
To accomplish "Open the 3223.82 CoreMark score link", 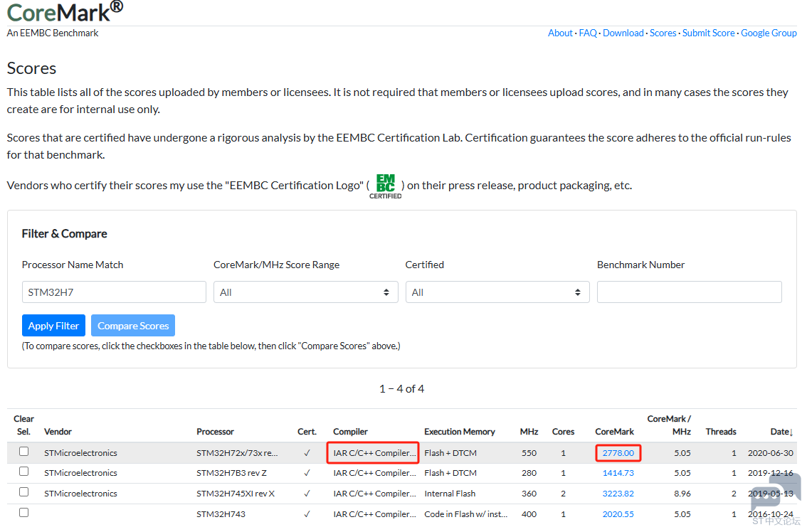I will coord(618,494).
